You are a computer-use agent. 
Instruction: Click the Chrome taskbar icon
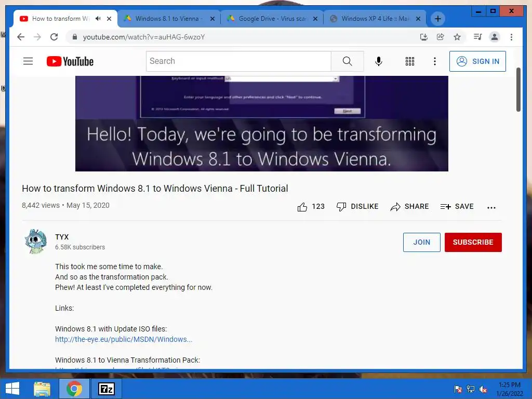pyautogui.click(x=74, y=389)
